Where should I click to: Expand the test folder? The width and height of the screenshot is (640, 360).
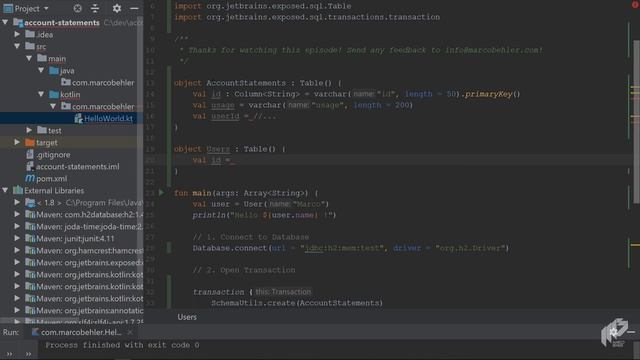[x=29, y=130]
